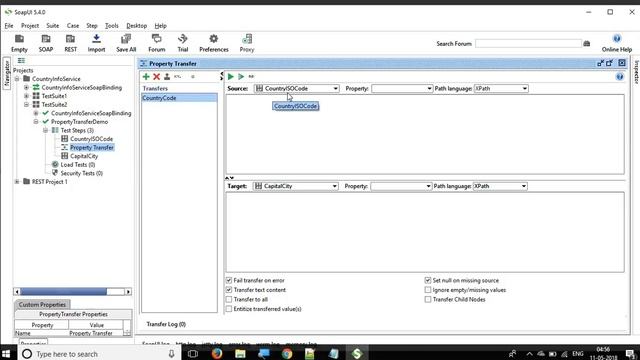Open the Source step dropdown
Viewport: 640px width, 360px height.
(296, 89)
